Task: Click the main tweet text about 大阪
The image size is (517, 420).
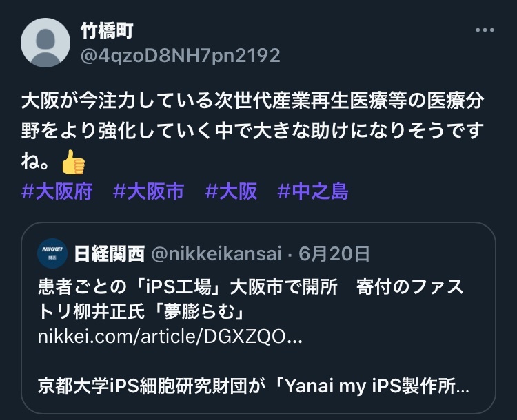Action: 252,131
